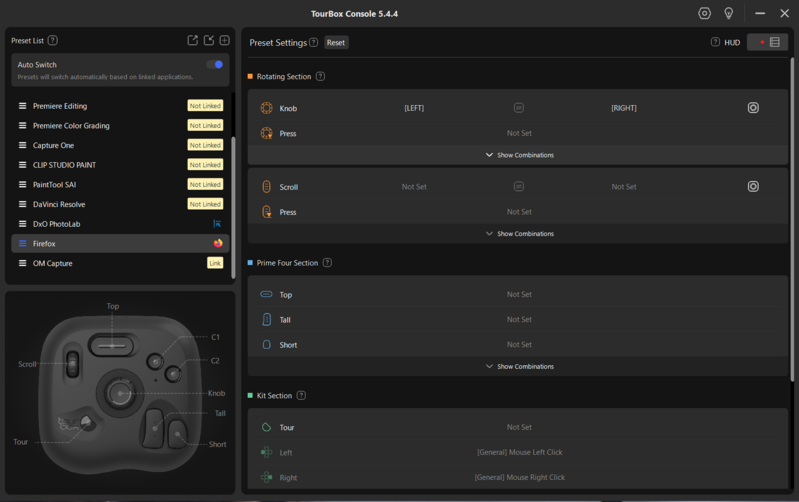799x502 pixels.
Task: Click the Reset button in Preset Settings
Action: pyautogui.click(x=336, y=43)
